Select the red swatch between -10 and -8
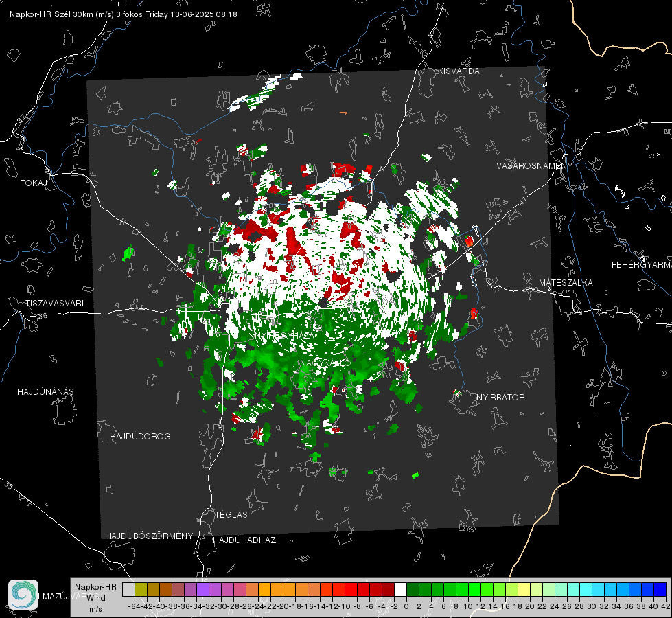The width and height of the screenshot is (672, 618). tap(351, 589)
